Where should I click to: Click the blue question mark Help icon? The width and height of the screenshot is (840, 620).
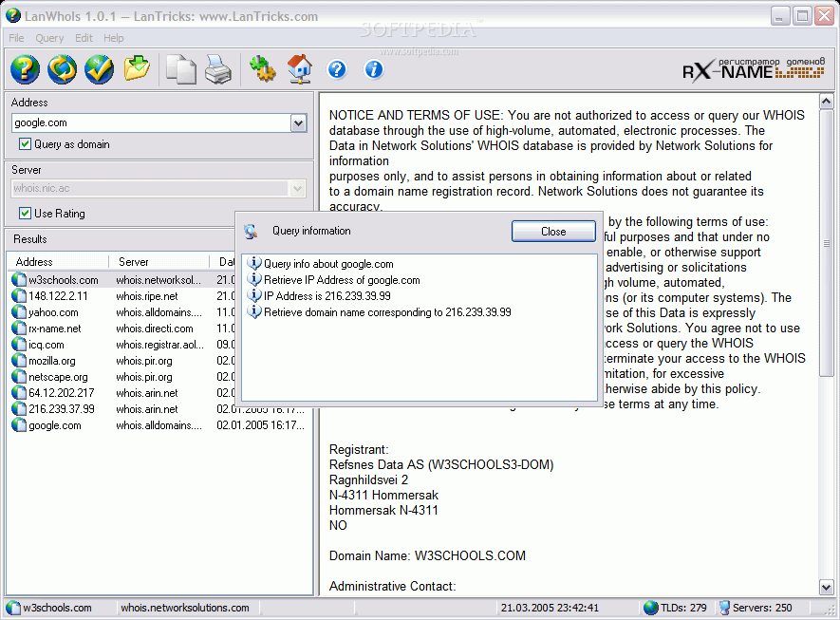pos(337,69)
